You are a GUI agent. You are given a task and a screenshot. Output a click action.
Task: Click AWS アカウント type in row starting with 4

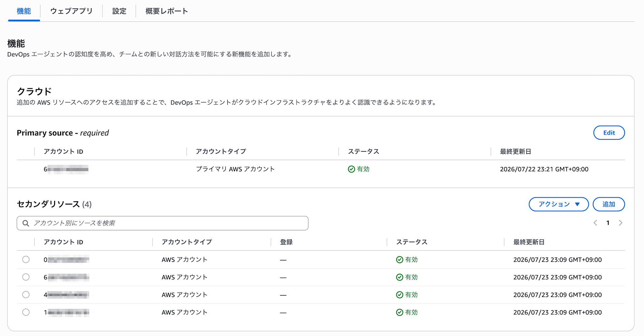185,295
